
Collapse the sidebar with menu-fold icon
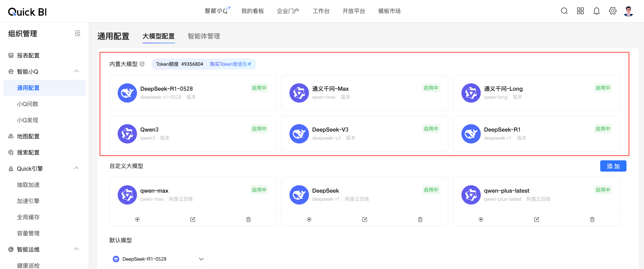point(77,33)
